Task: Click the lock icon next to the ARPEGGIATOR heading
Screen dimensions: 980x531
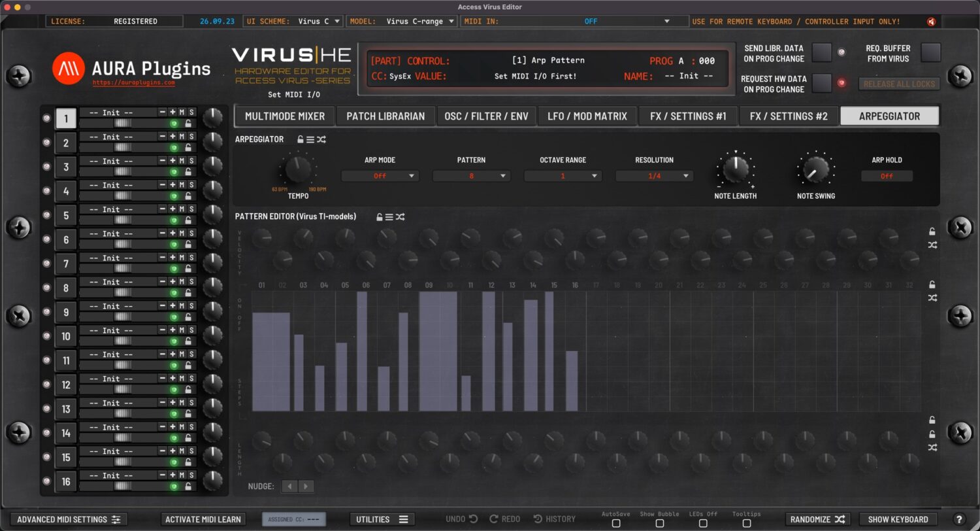Action: pos(301,139)
